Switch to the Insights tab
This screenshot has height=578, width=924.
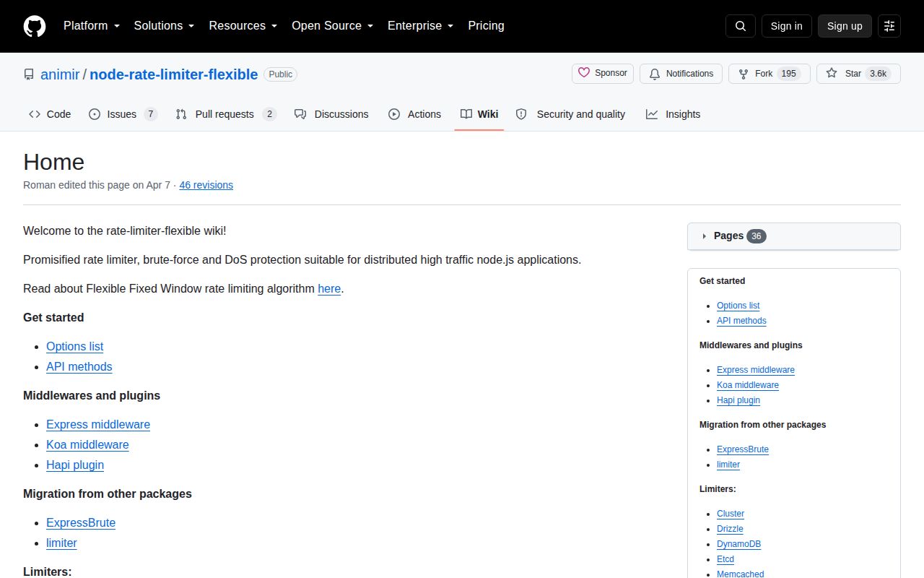(673, 114)
